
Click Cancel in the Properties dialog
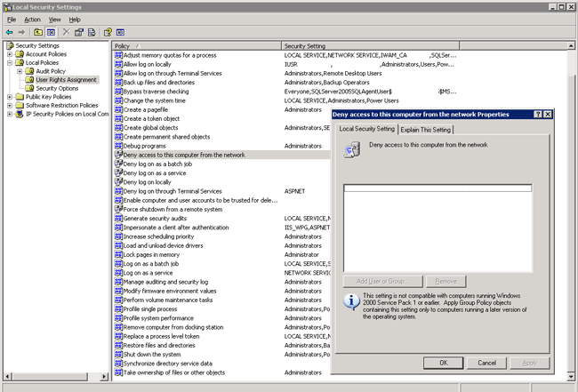[x=486, y=363]
